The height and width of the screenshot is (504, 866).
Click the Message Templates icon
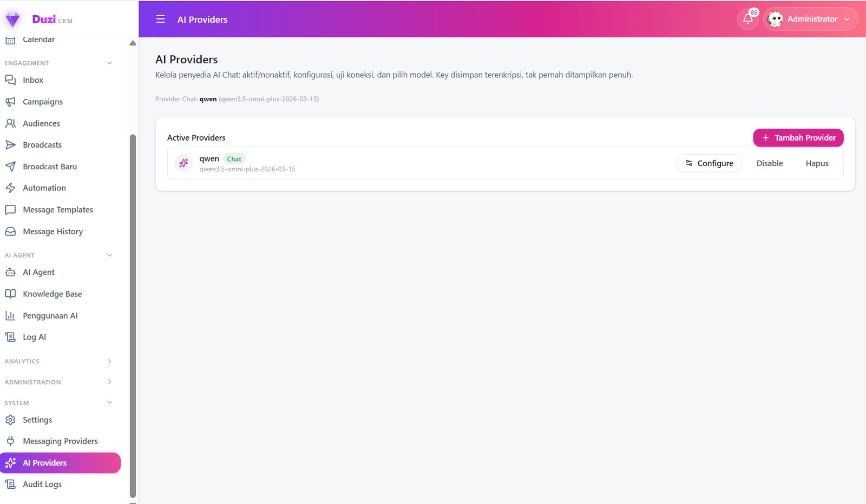[x=10, y=210]
